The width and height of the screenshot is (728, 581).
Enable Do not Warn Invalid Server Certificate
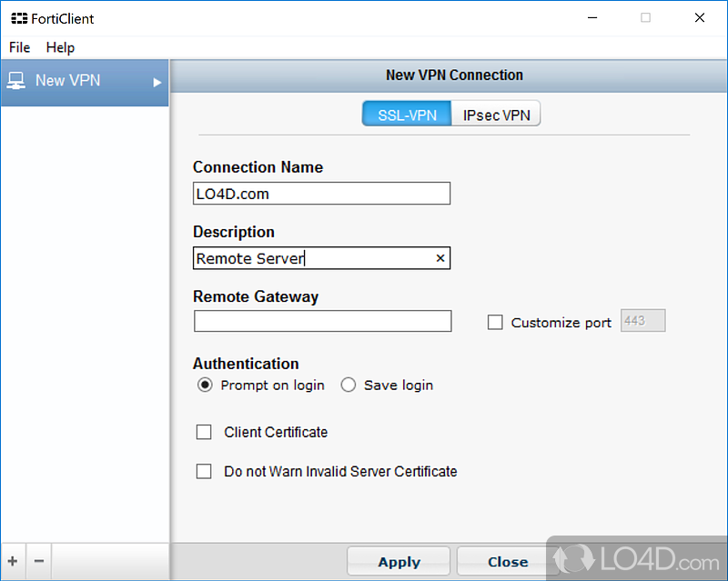point(204,471)
